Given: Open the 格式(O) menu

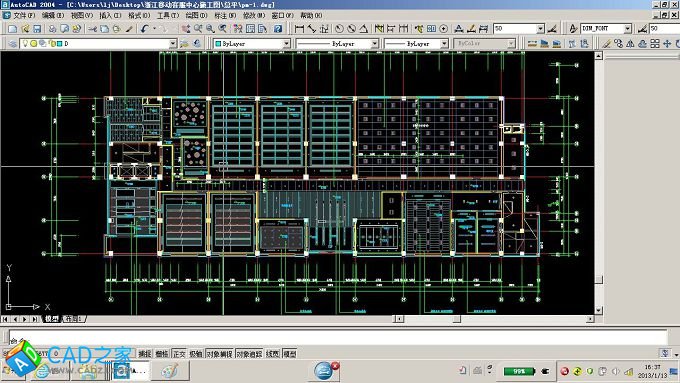Looking at the screenshot, I should click(139, 15).
